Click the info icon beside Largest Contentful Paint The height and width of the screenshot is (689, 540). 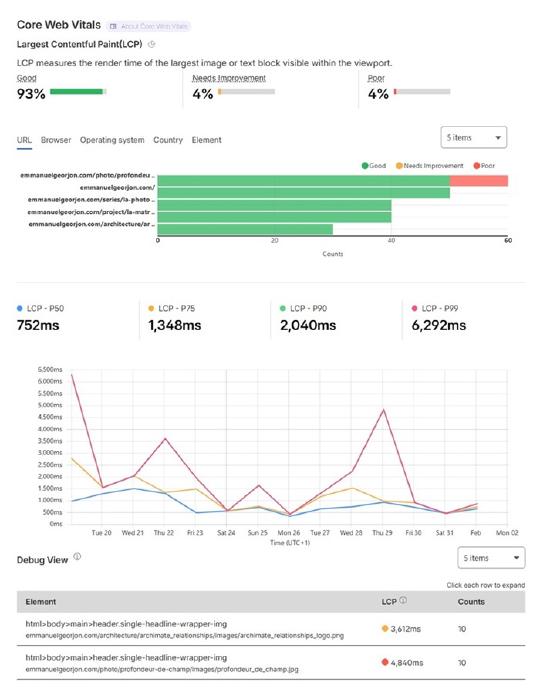point(152,44)
